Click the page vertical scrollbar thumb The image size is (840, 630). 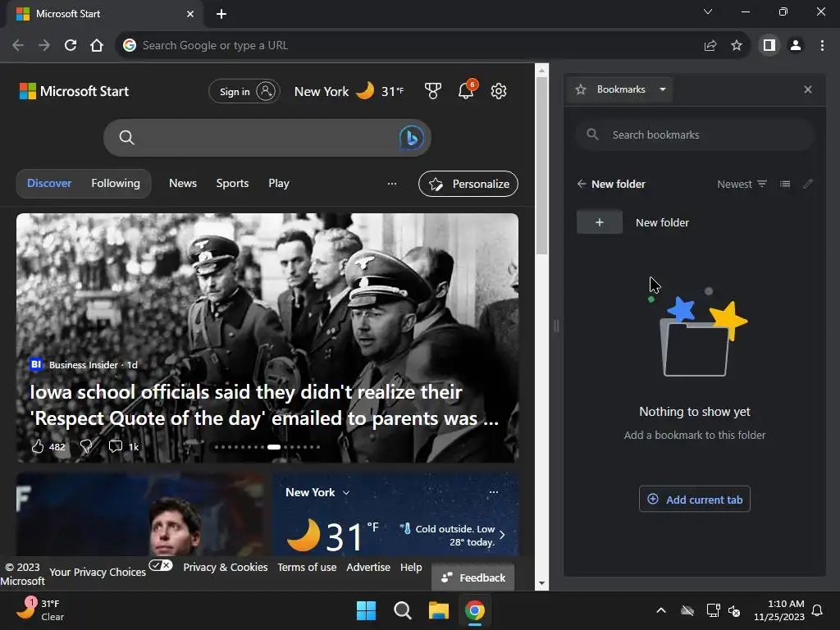541,166
